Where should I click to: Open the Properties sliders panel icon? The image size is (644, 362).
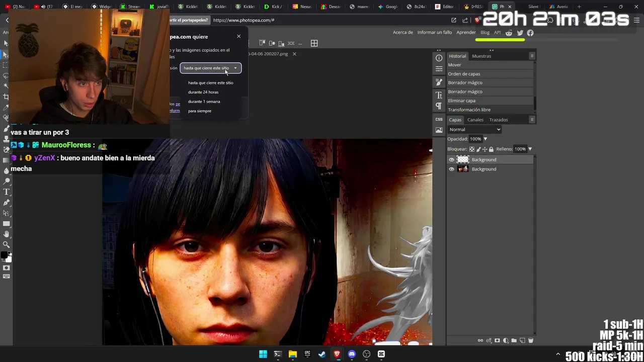click(439, 69)
